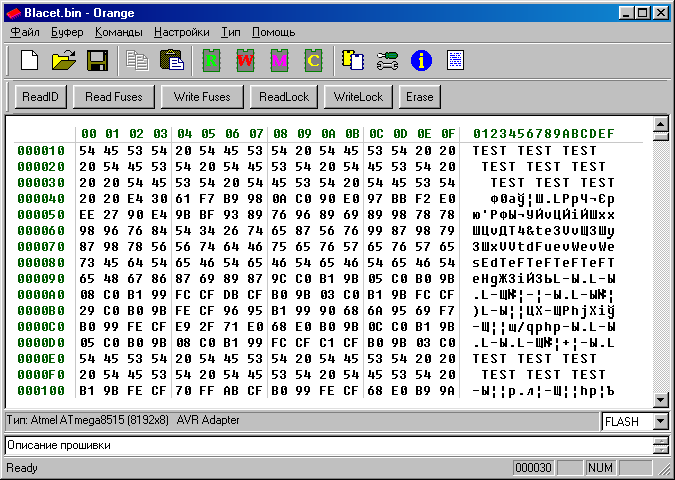This screenshot has width=675, height=480.
Task: Open a file with the folder icon
Action: 64,60
